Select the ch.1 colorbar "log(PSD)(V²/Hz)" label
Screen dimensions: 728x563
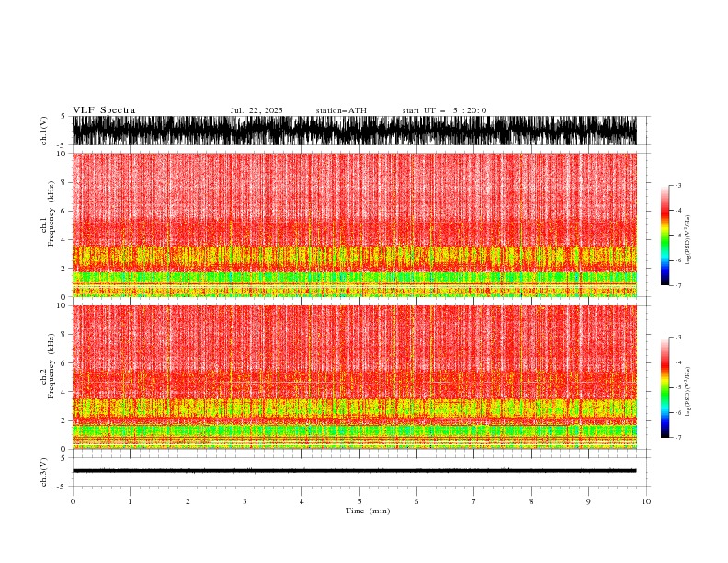coord(688,240)
